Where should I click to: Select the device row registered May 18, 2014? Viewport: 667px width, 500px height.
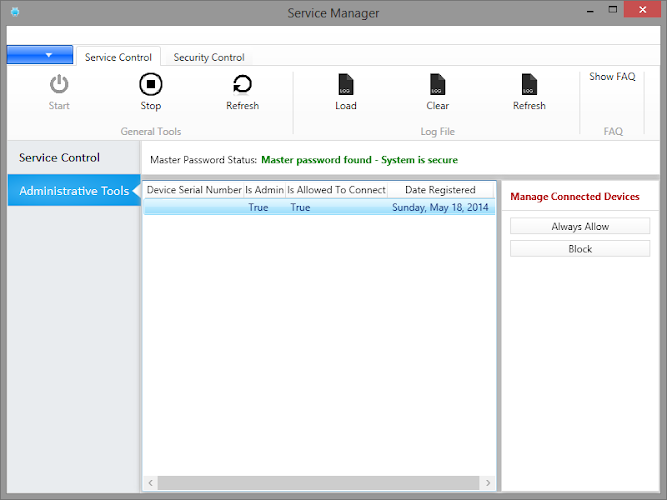click(319, 208)
